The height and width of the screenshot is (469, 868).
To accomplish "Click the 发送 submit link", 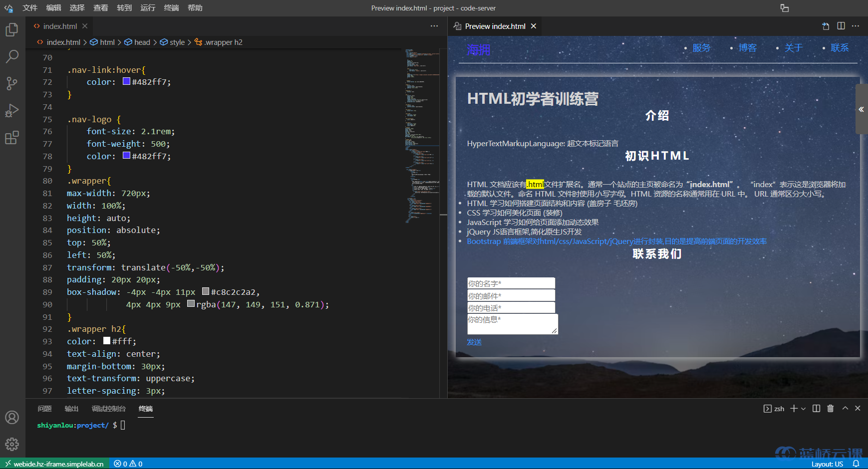I will 474,342.
